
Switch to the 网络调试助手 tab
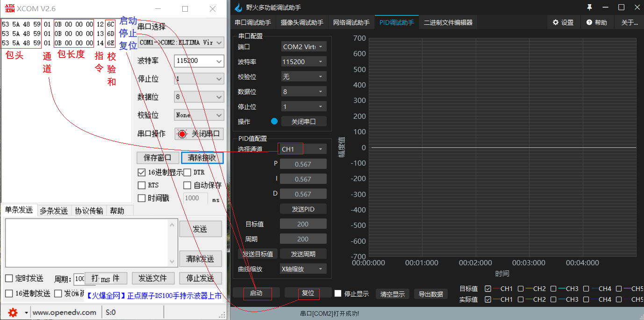pos(351,22)
